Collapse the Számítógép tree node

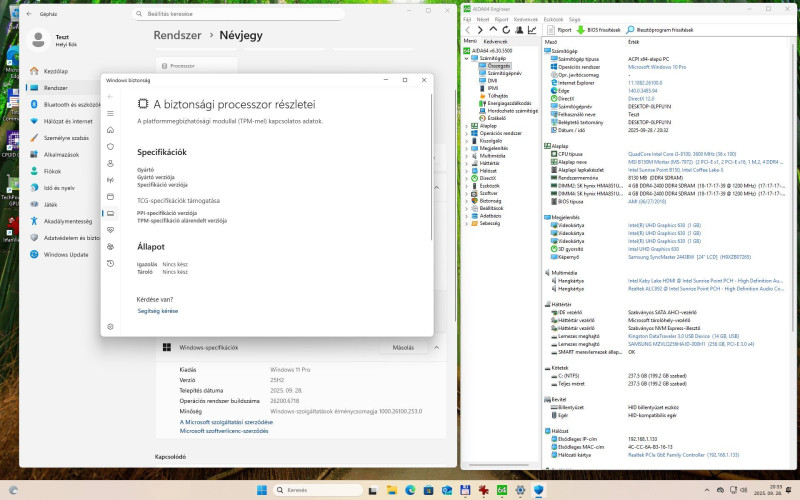coord(466,58)
